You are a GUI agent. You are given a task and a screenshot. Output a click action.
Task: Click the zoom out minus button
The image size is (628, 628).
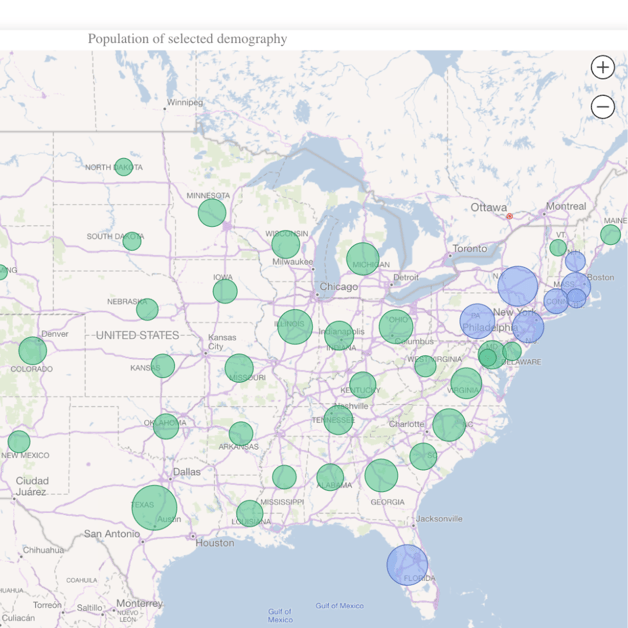603,107
